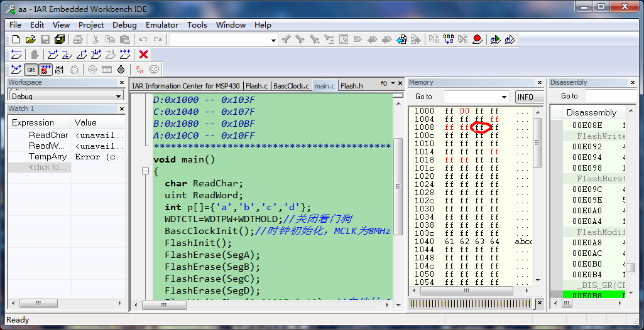Click the Memory window vertical scrollbar thumb
Viewport: 644px width, 330px height.
point(537,142)
